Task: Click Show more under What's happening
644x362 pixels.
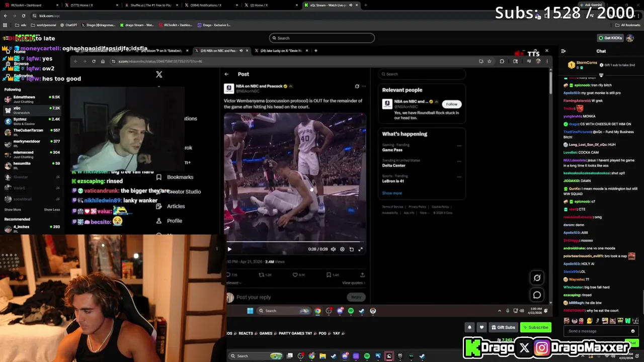Action: (392, 193)
